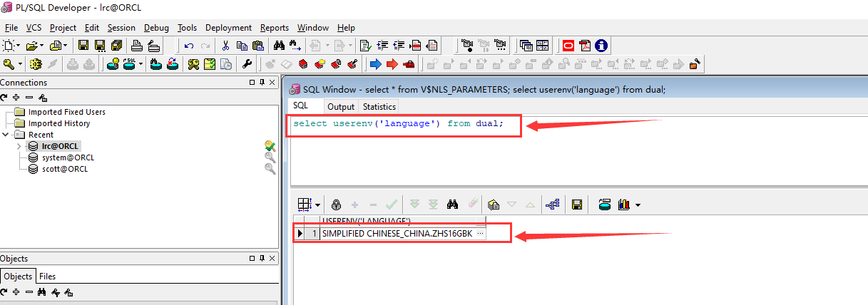Switch to the Statistics tab

tap(379, 107)
